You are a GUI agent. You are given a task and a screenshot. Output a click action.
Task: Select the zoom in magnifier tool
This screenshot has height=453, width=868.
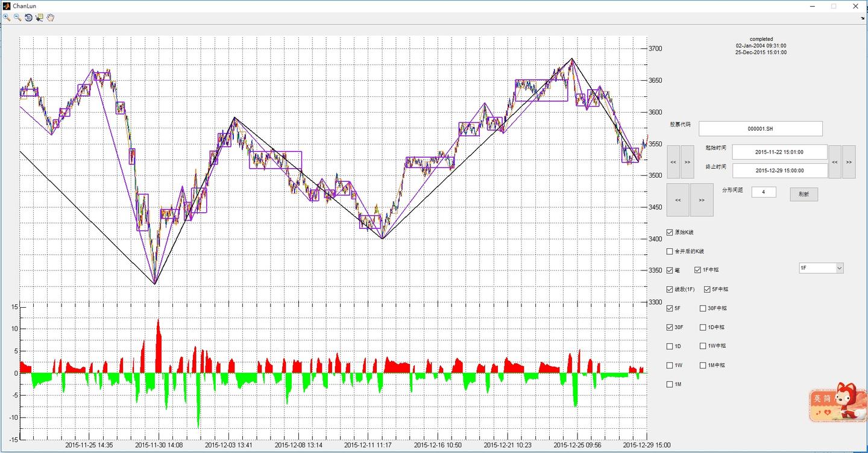tap(7, 17)
